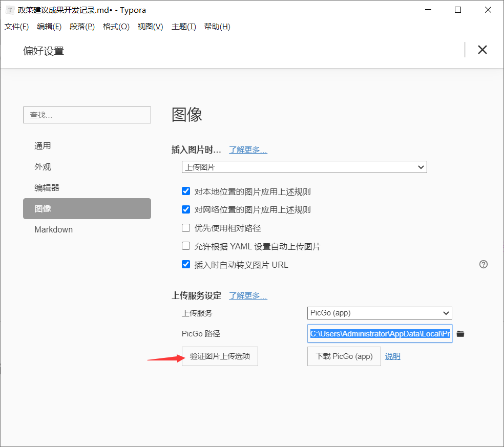Click the PicGo path input field
The height and width of the screenshot is (447, 504).
380,333
